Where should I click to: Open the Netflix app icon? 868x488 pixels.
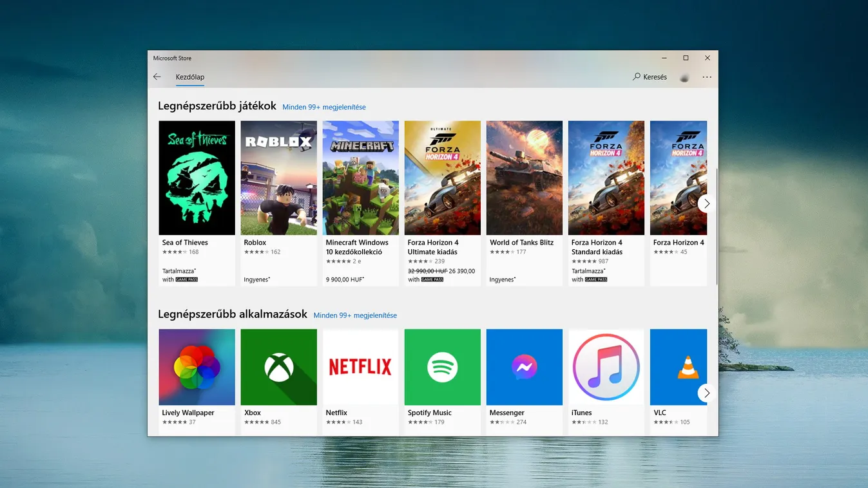click(360, 367)
